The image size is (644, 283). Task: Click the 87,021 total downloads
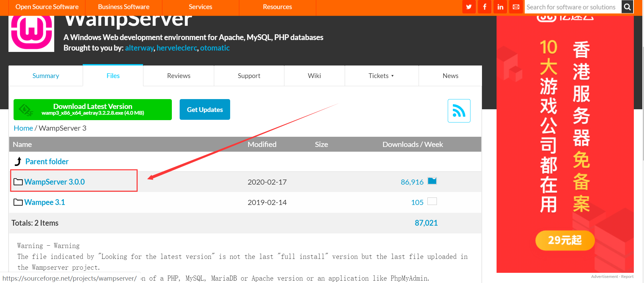pos(426,223)
